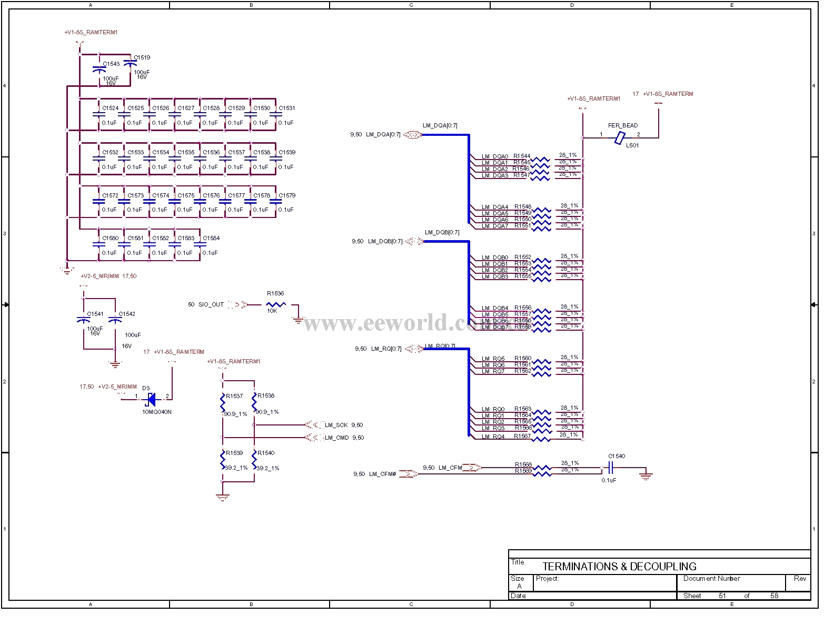Screen dimensions: 834x644
Task: Select the 'C1582' capacitor label
Action: pyautogui.click(x=161, y=238)
